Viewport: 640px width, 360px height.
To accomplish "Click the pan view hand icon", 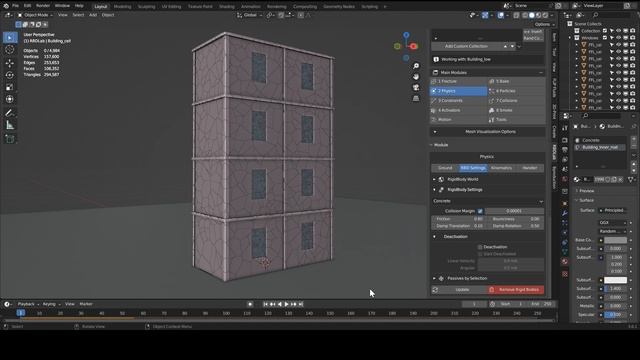I will (416, 77).
